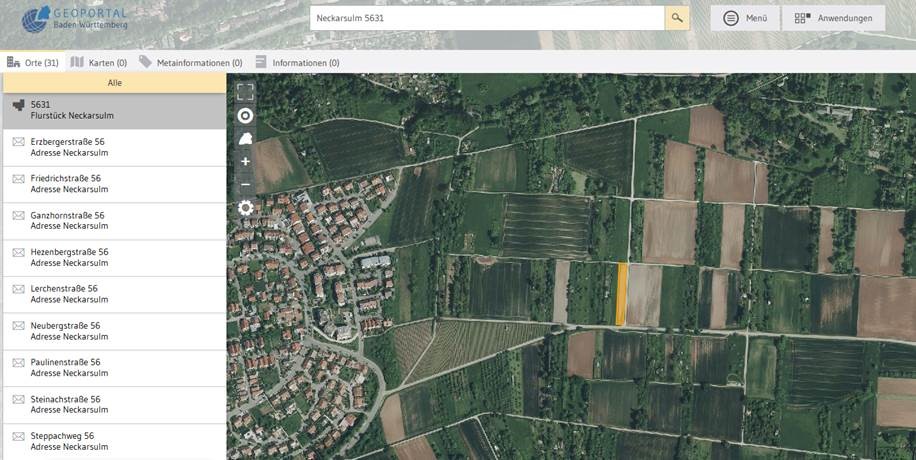The height and width of the screenshot is (460, 916).
Task: Zoom out with the minus icon
Action: click(245, 185)
